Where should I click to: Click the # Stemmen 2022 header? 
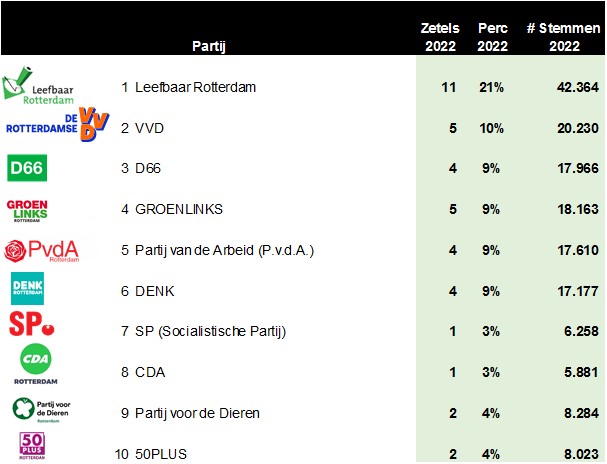(x=564, y=37)
